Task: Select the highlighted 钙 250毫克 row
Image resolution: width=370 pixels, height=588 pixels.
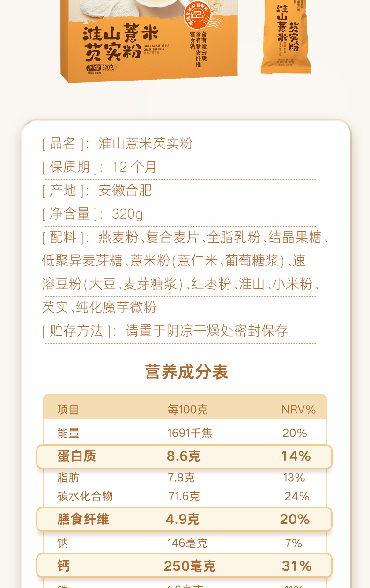Action: tap(185, 566)
